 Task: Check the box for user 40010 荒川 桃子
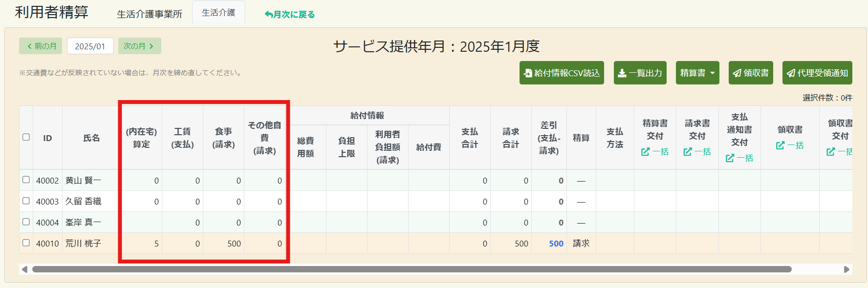pyautogui.click(x=26, y=243)
